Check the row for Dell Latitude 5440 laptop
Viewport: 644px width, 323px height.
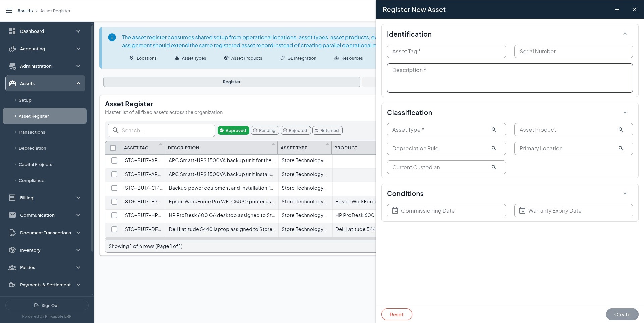[x=114, y=229]
